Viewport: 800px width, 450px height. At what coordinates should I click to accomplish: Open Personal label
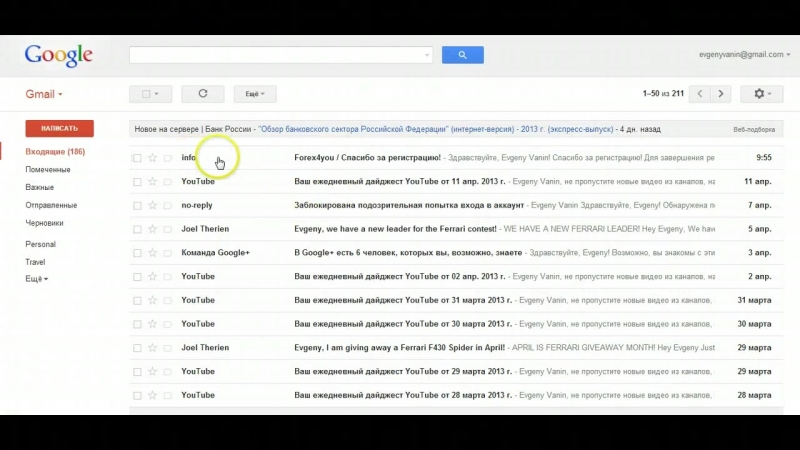tap(40, 244)
